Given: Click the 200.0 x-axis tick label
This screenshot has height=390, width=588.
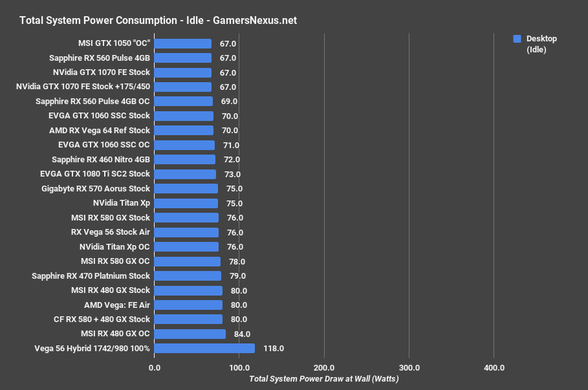Looking at the screenshot, I should point(324,368).
